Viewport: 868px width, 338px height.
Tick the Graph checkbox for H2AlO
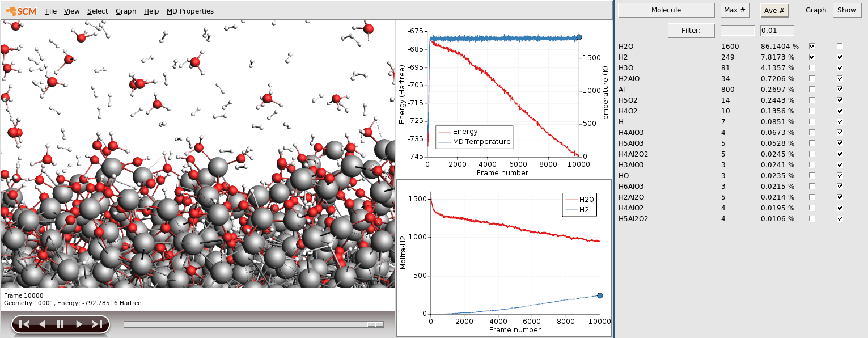coord(812,79)
